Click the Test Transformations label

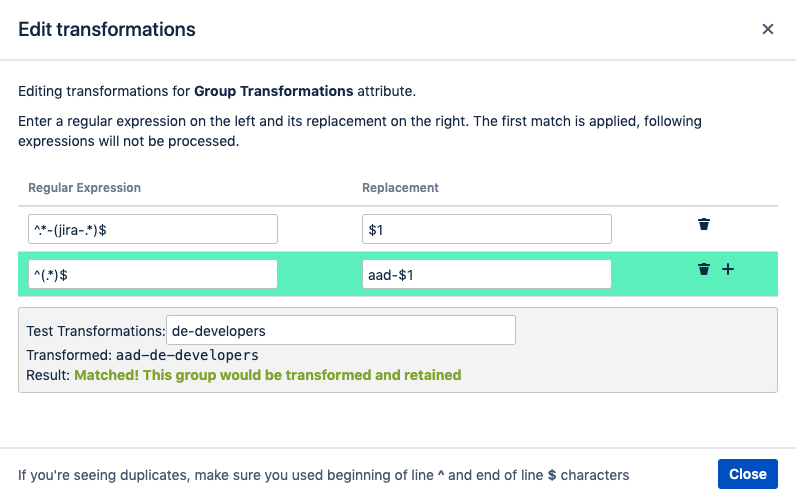(96, 331)
